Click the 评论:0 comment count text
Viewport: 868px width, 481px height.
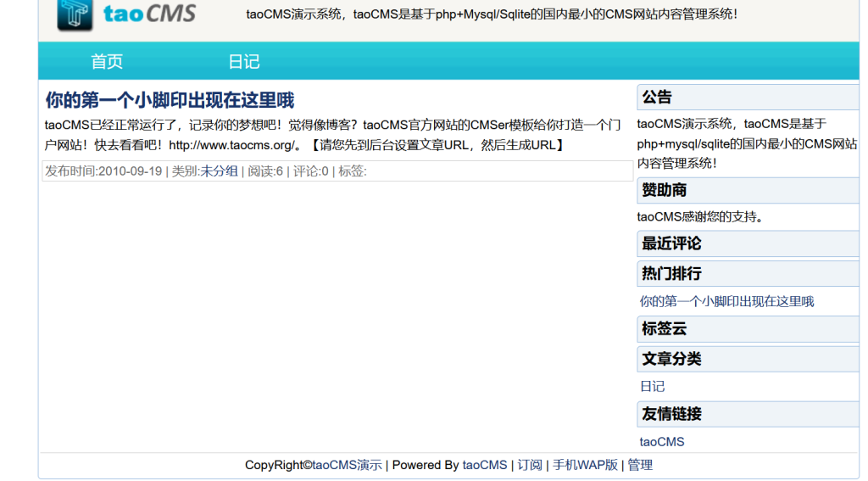tap(310, 171)
